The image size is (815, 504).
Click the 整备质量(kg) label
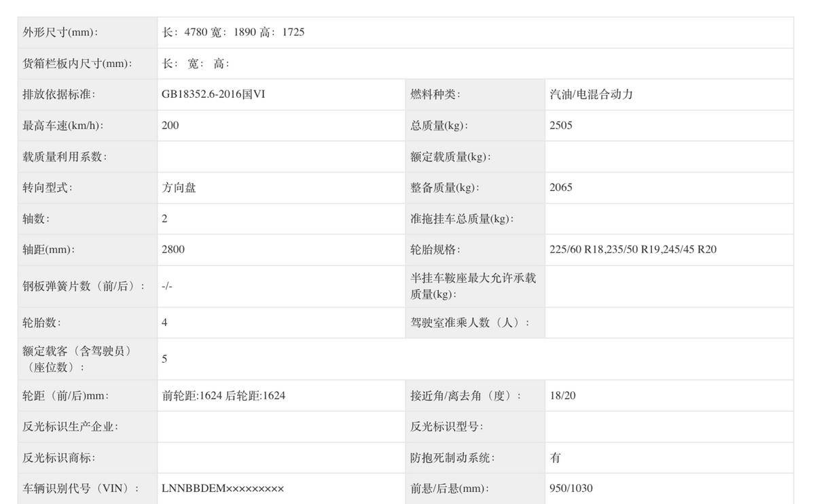(445, 187)
